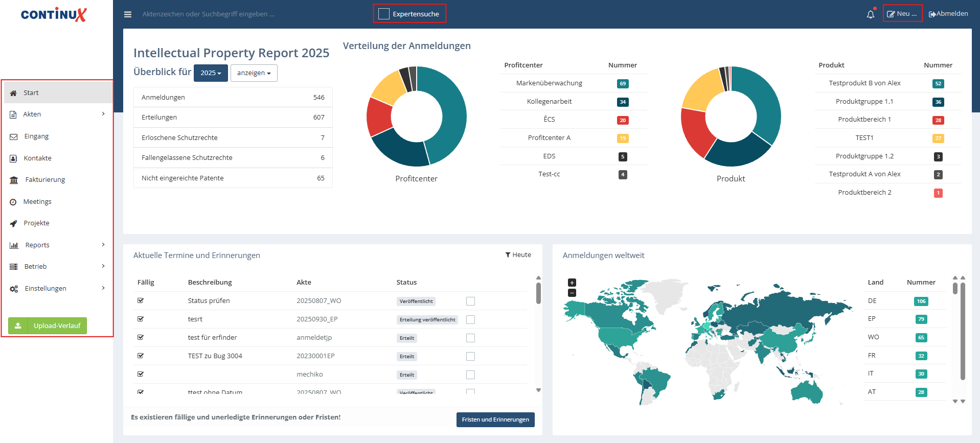
Task: Click the Projekte rocket icon
Action: point(14,223)
